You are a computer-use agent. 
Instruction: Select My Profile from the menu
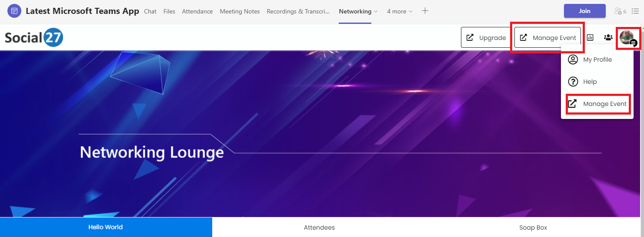click(x=597, y=59)
